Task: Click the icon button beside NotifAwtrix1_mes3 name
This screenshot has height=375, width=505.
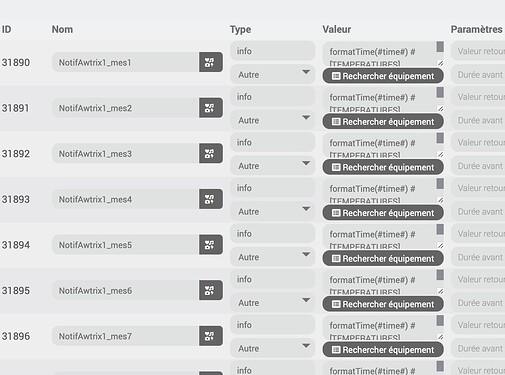Action: (211, 153)
